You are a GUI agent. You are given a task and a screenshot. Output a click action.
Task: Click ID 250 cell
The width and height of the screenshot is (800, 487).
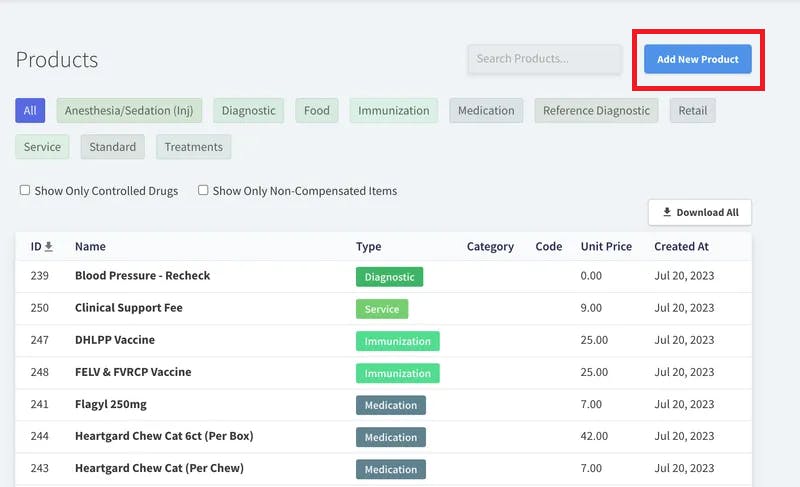click(x=40, y=308)
